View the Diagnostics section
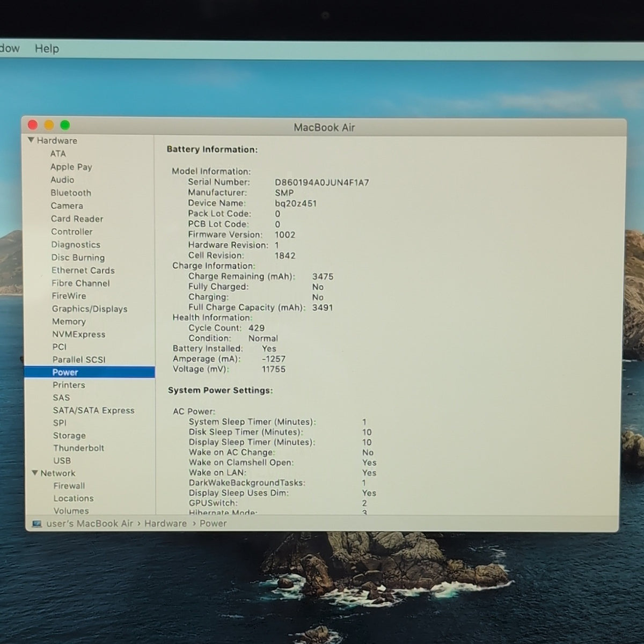This screenshot has width=644, height=644. point(76,245)
